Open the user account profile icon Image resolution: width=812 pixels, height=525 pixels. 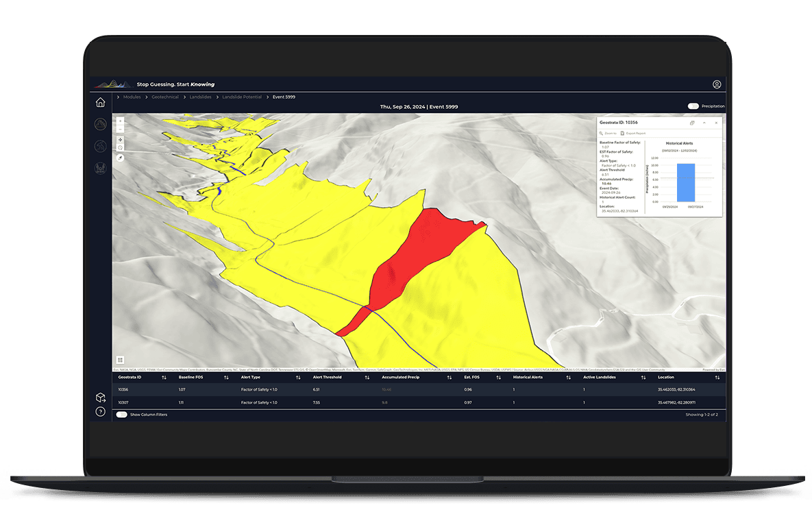(x=717, y=84)
